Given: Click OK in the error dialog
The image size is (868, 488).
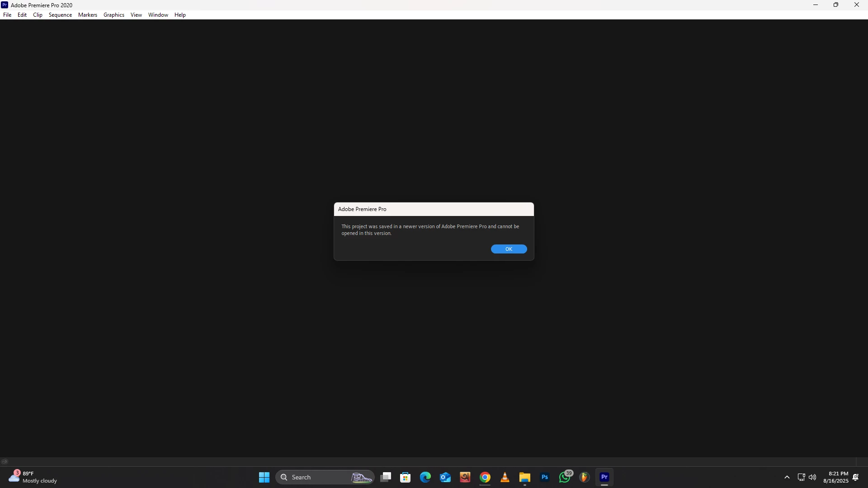Looking at the screenshot, I should click(x=509, y=249).
